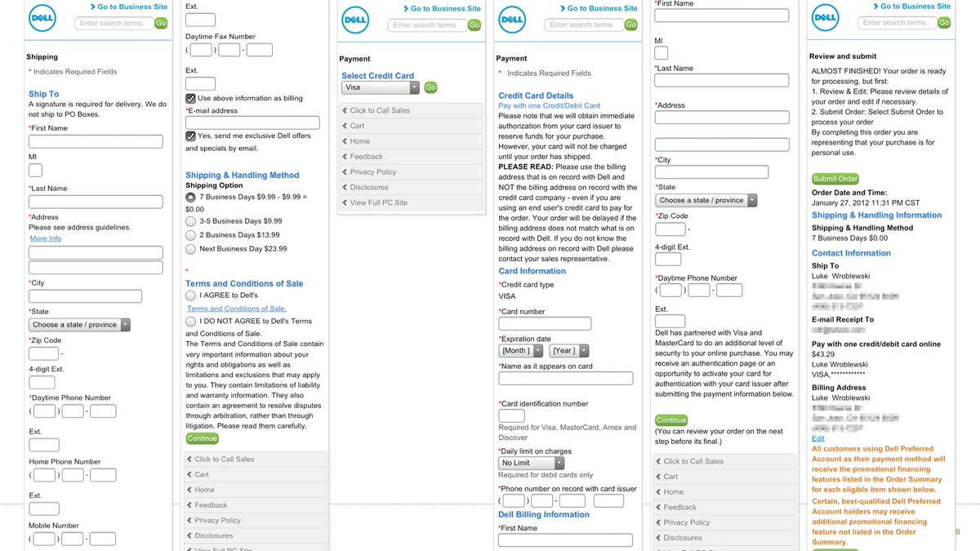Open the 'Terms and Conditions of Sale.' link
Viewport: 980px width, 551px height.
click(x=237, y=309)
